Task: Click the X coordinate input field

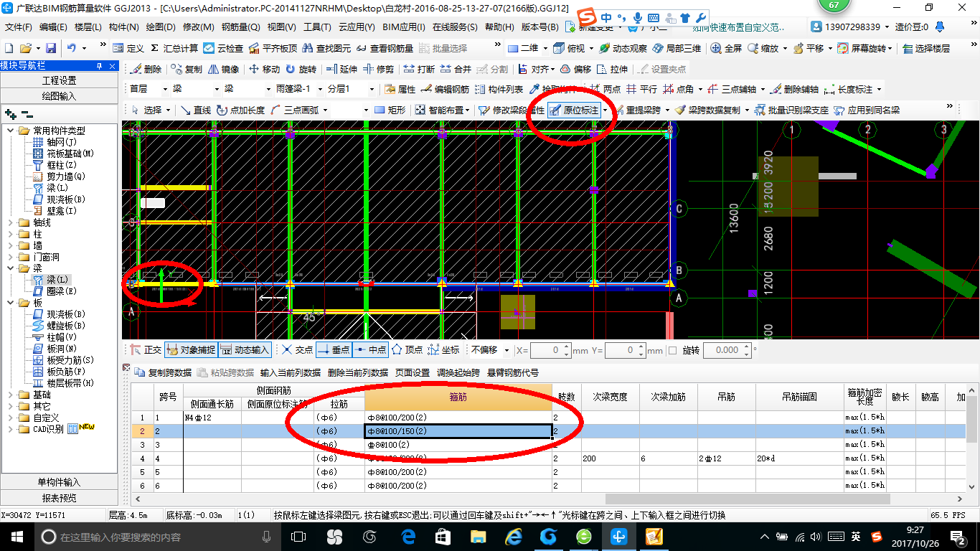Action: coord(550,350)
